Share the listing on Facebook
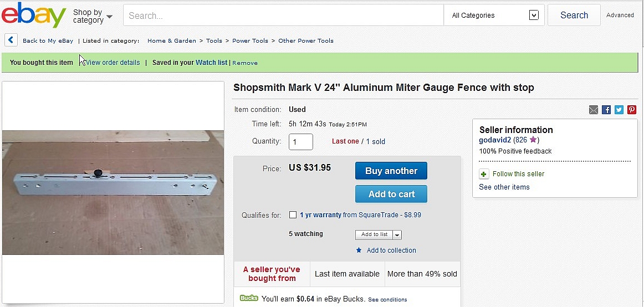The width and height of the screenshot is (644, 307). 606,110
